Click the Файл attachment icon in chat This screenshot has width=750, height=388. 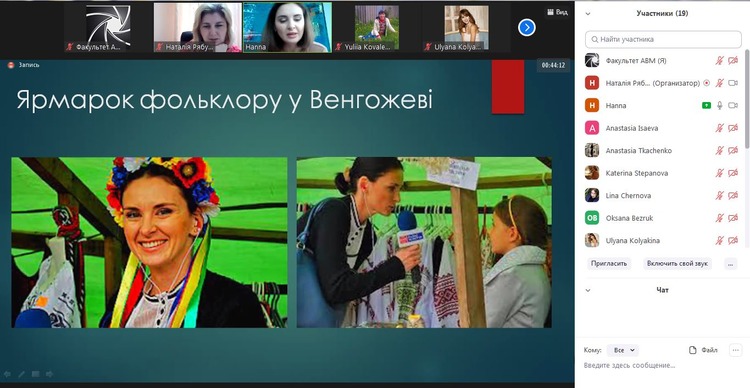coord(693,350)
